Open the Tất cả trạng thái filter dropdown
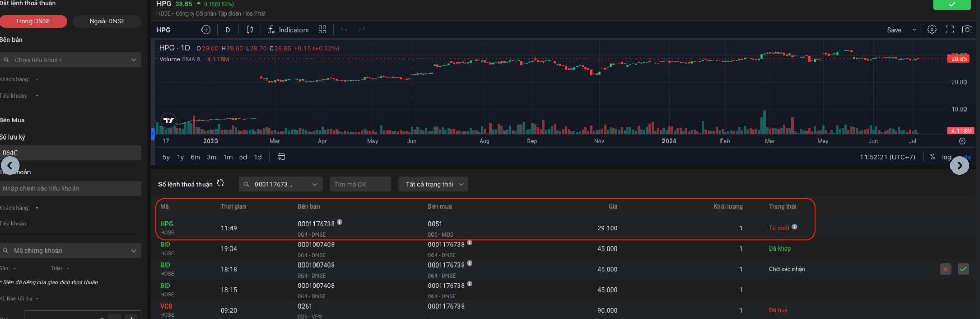This screenshot has height=319, width=980. pos(433,184)
